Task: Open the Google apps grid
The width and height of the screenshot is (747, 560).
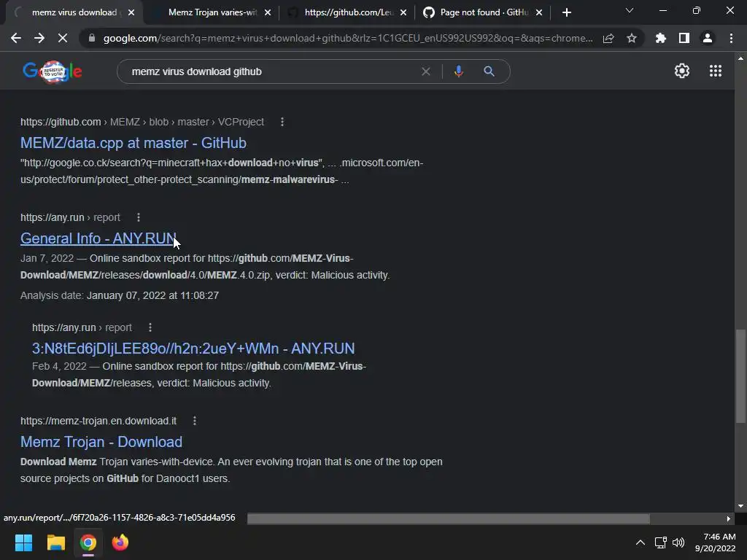Action: (x=716, y=71)
